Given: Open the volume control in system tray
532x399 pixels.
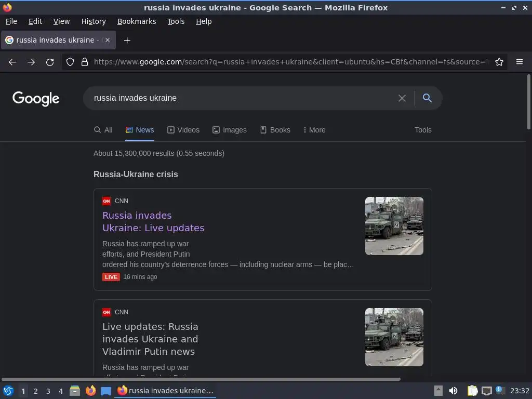Looking at the screenshot, I should coord(453,391).
